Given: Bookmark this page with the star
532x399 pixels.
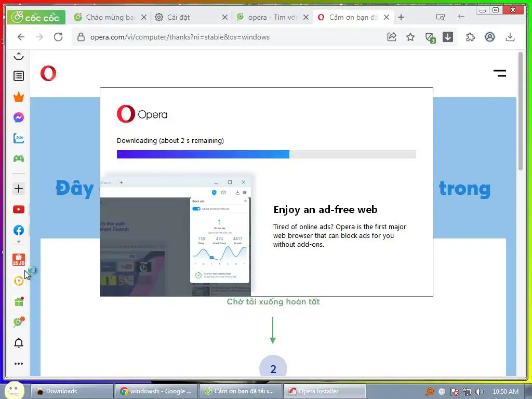Looking at the screenshot, I should pyautogui.click(x=410, y=37).
